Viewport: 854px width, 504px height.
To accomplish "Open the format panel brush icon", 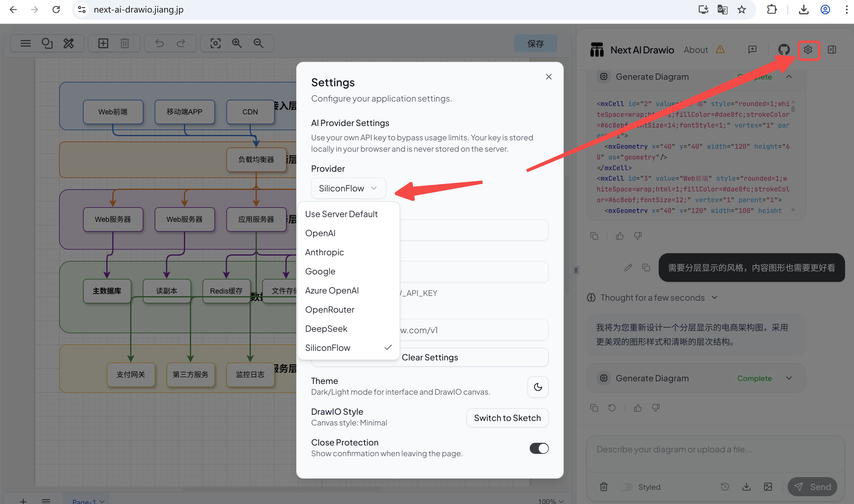I will click(x=69, y=43).
